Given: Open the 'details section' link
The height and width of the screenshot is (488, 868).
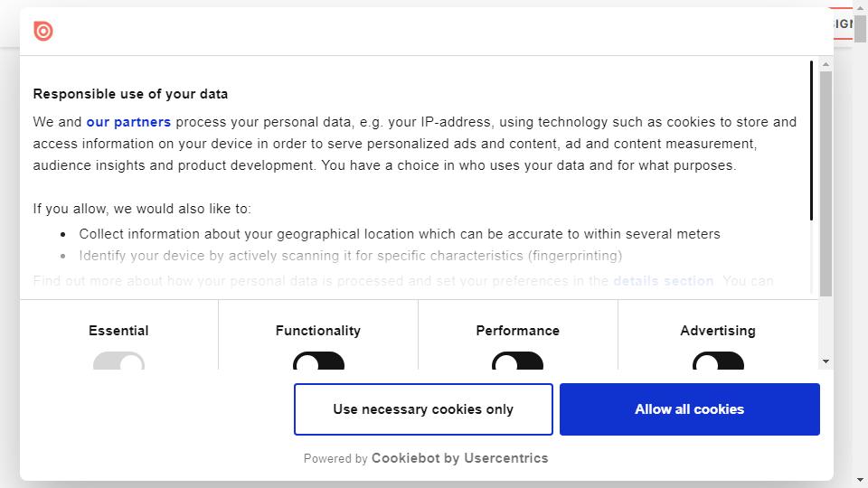Looking at the screenshot, I should tap(663, 281).
